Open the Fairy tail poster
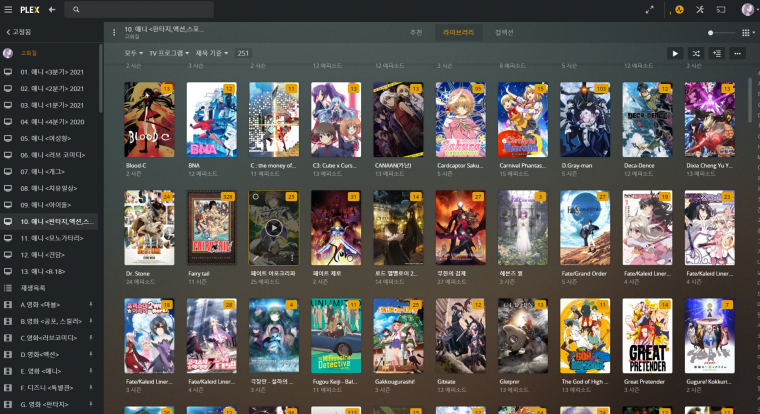The image size is (760, 414). tap(212, 227)
